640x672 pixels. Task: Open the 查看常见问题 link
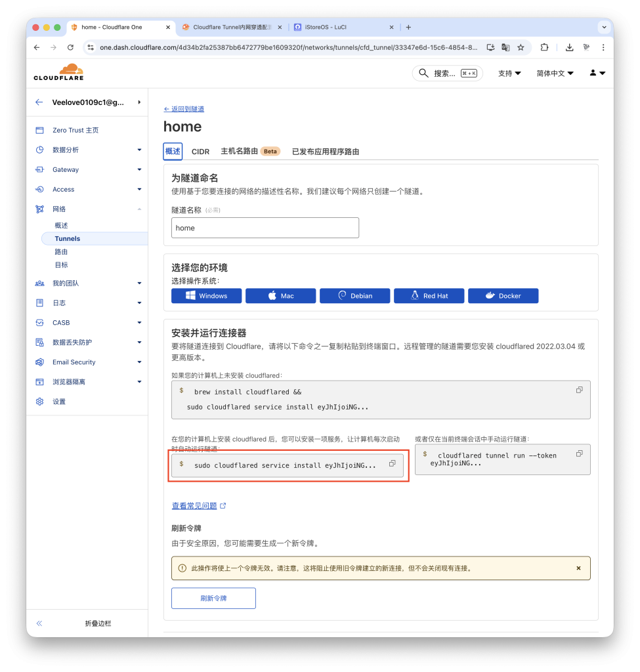click(194, 505)
